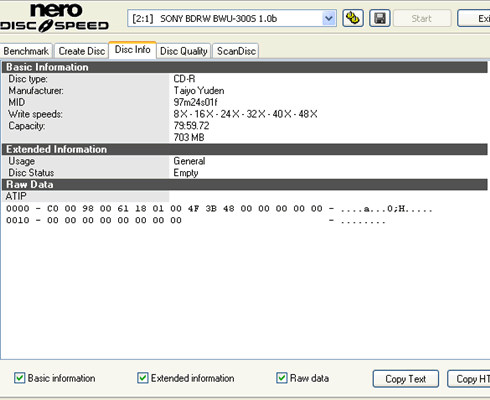Click the Start button

pos(422,18)
